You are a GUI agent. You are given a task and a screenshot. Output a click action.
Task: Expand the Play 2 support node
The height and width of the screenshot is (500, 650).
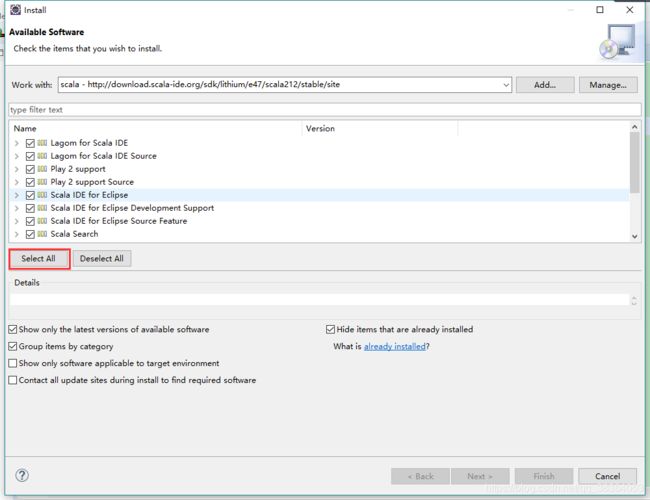(17, 169)
